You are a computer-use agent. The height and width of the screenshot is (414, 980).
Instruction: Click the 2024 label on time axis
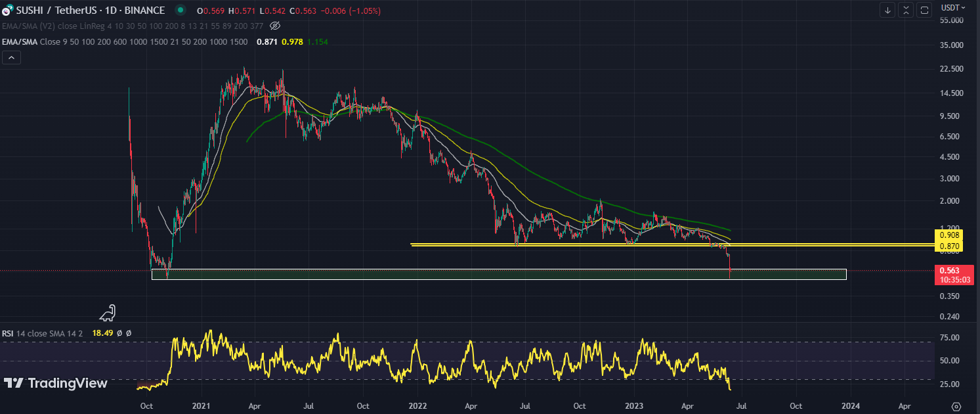[850, 406]
